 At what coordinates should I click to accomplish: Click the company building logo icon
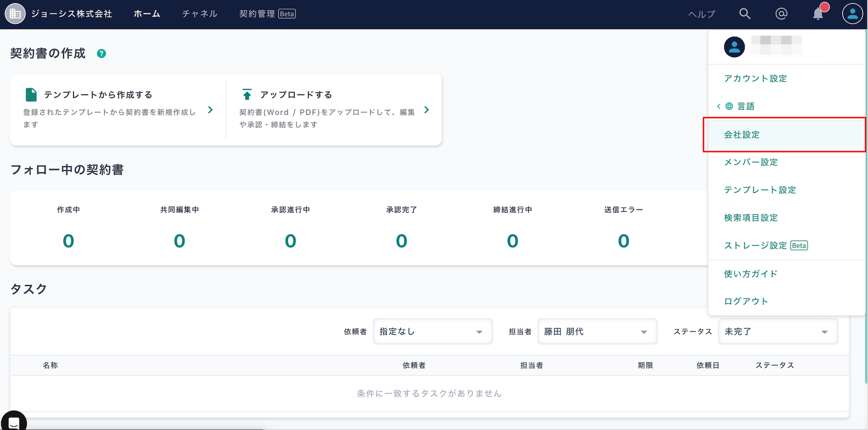(x=15, y=14)
